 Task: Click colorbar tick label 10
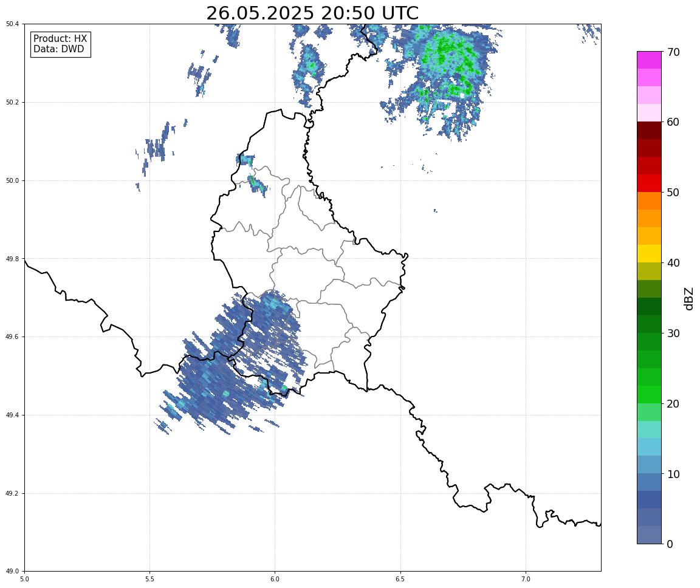pos(673,474)
